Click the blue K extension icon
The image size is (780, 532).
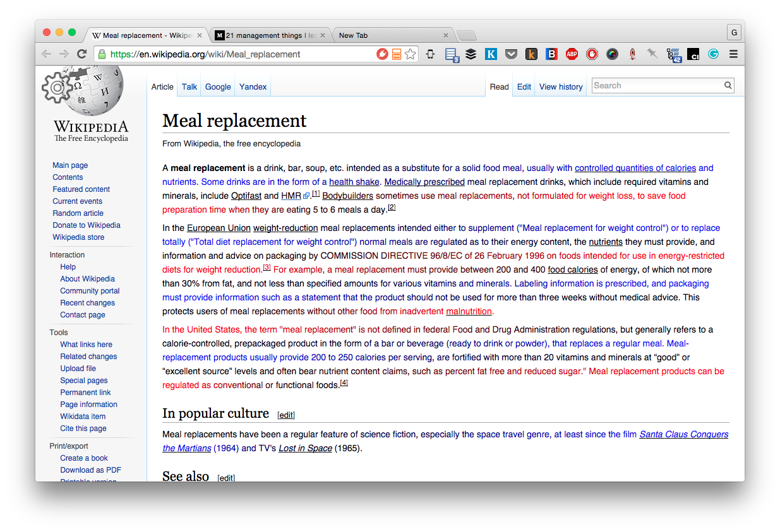(491, 54)
